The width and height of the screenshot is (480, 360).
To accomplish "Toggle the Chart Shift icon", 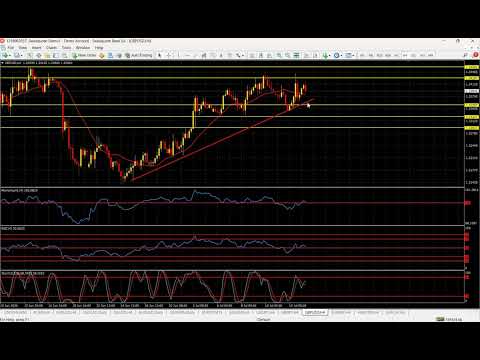I will pos(315,55).
